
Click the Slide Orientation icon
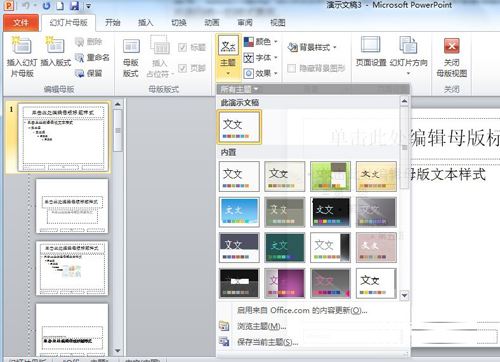point(408,45)
